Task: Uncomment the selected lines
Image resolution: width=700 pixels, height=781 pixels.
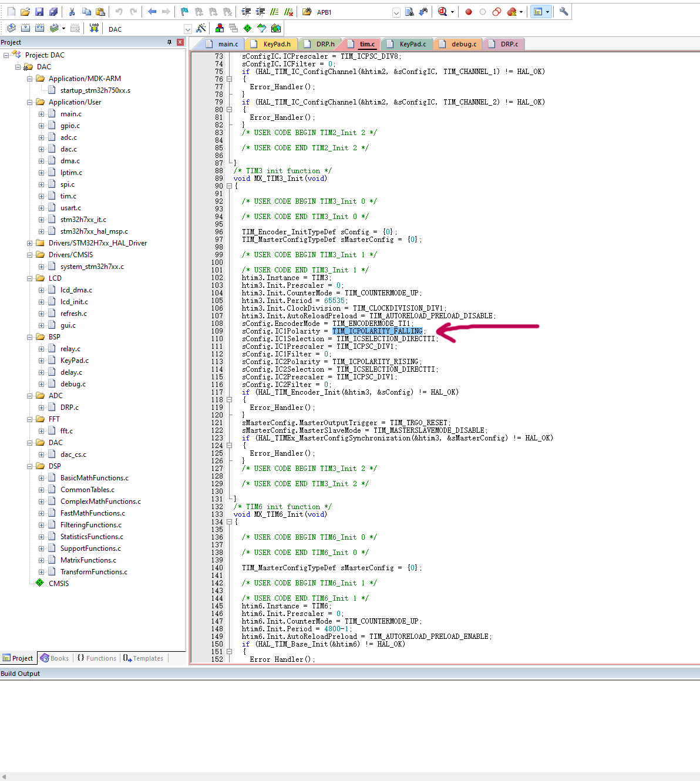Action: (x=288, y=12)
